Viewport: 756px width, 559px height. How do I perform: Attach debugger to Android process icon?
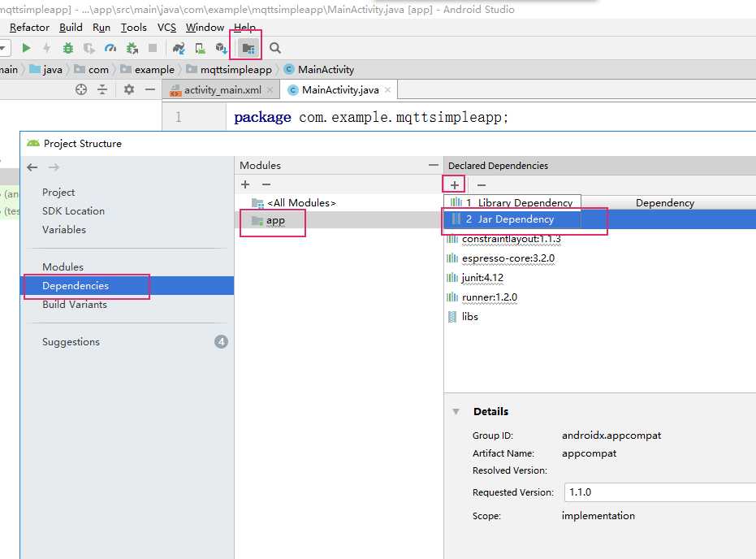click(132, 48)
